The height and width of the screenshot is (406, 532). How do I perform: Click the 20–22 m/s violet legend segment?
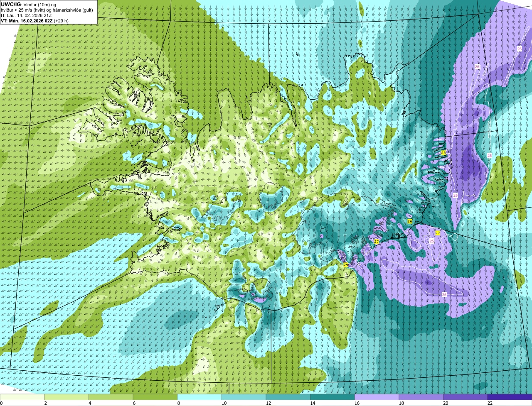(465, 397)
